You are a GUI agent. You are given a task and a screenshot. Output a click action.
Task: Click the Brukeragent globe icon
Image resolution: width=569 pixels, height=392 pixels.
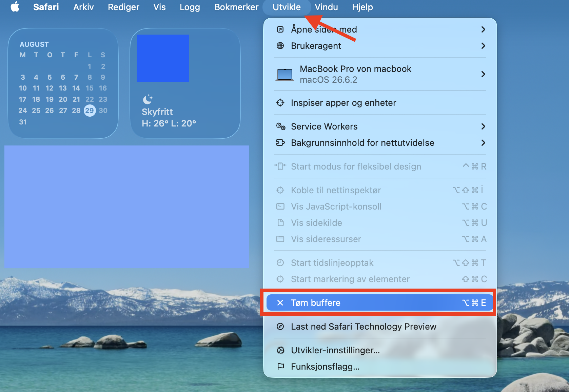pos(280,46)
